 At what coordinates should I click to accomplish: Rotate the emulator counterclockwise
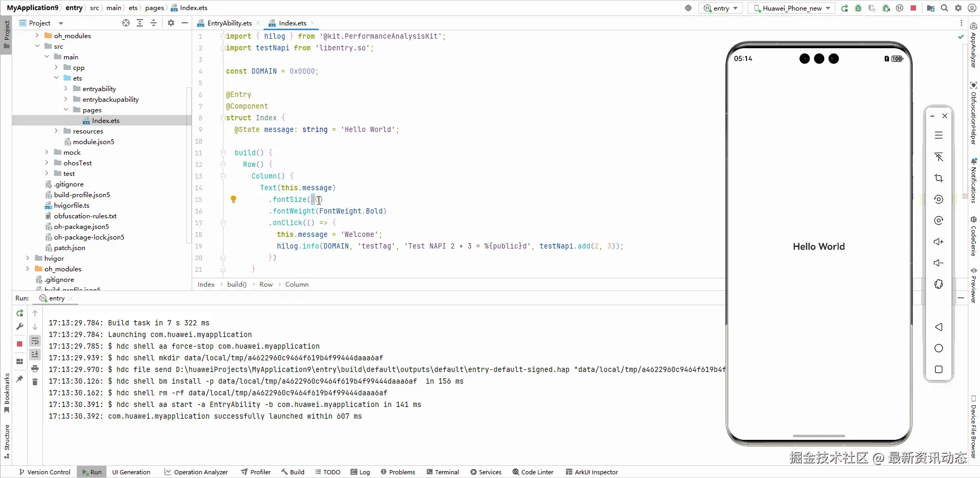coord(939,199)
